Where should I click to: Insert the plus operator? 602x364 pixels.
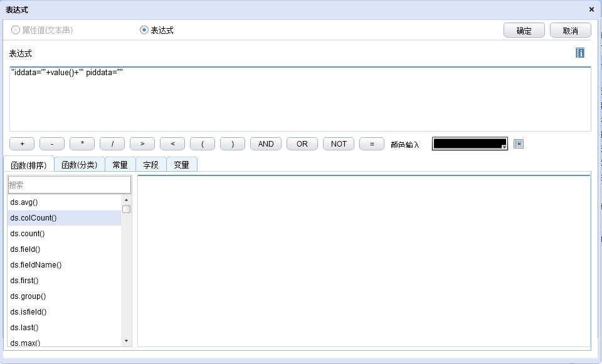[22, 144]
